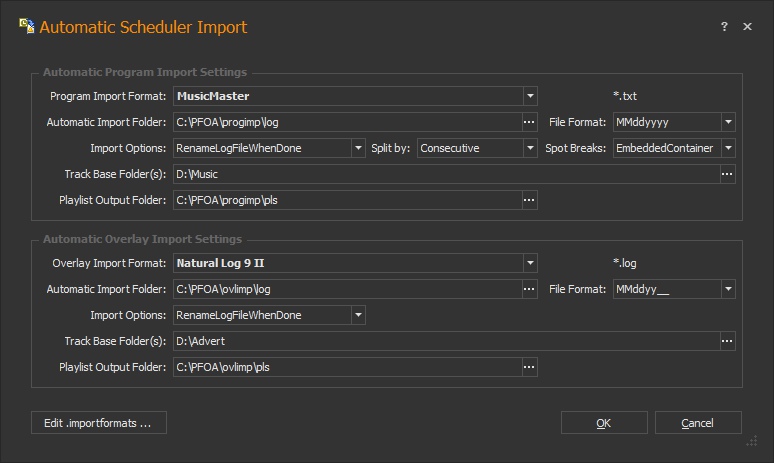Screen dimensions: 774x463
Task: Click the Automatic Scheduler Import title icon
Action: tap(27, 26)
